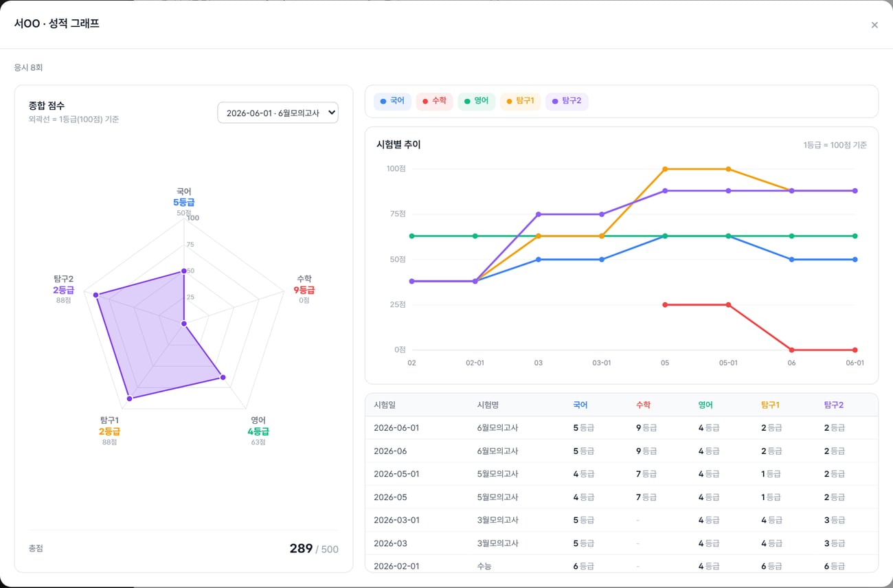Toggle the 영어 legend chip

pyautogui.click(x=476, y=101)
